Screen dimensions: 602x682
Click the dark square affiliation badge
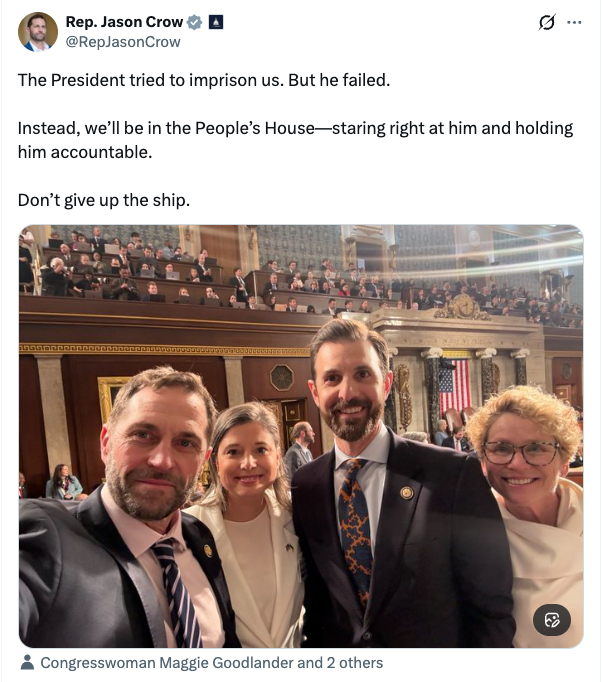[215, 22]
